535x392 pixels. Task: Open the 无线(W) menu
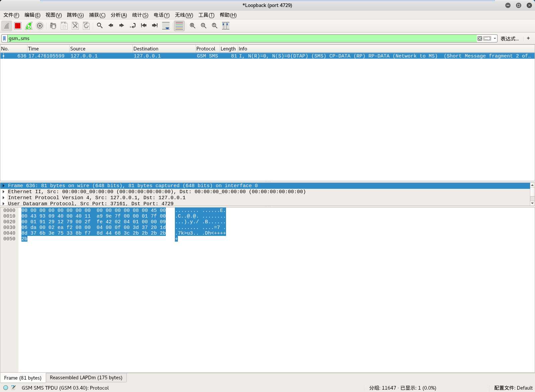(x=184, y=15)
